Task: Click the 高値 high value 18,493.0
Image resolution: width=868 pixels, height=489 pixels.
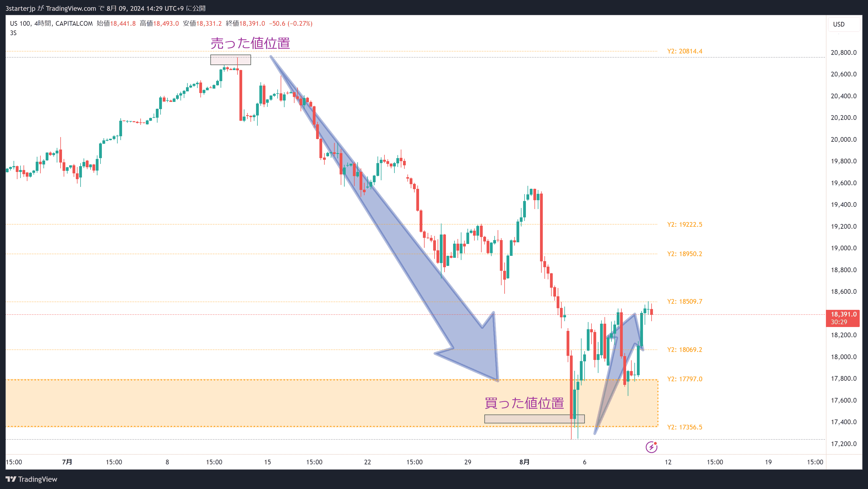Action: point(166,23)
